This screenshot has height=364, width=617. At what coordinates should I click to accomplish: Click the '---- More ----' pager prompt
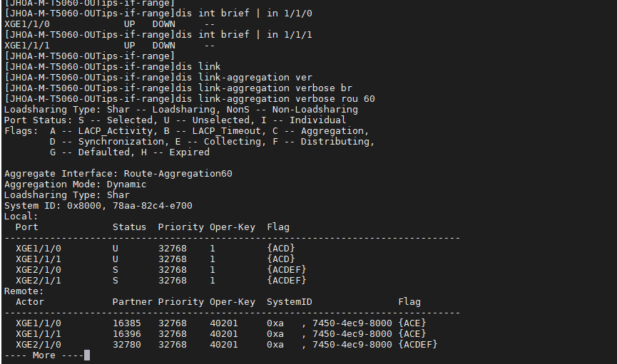pos(44,355)
